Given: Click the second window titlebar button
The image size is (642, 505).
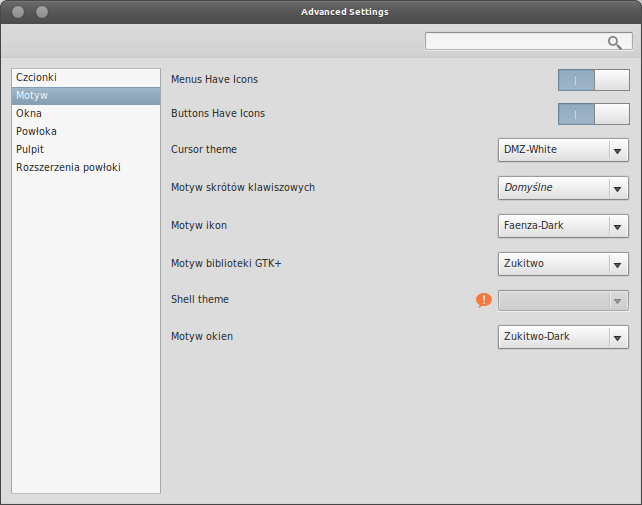Looking at the screenshot, I should point(42,12).
